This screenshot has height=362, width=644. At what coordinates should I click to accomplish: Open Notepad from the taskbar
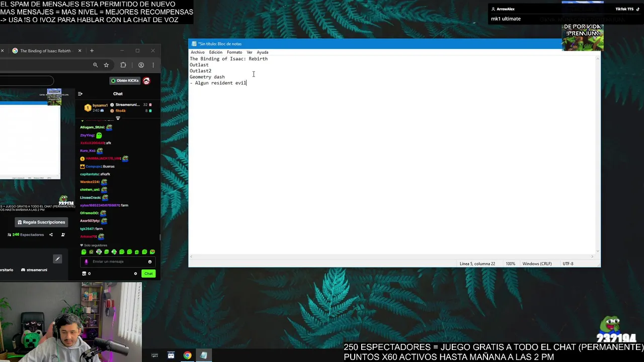pyautogui.click(x=203, y=355)
